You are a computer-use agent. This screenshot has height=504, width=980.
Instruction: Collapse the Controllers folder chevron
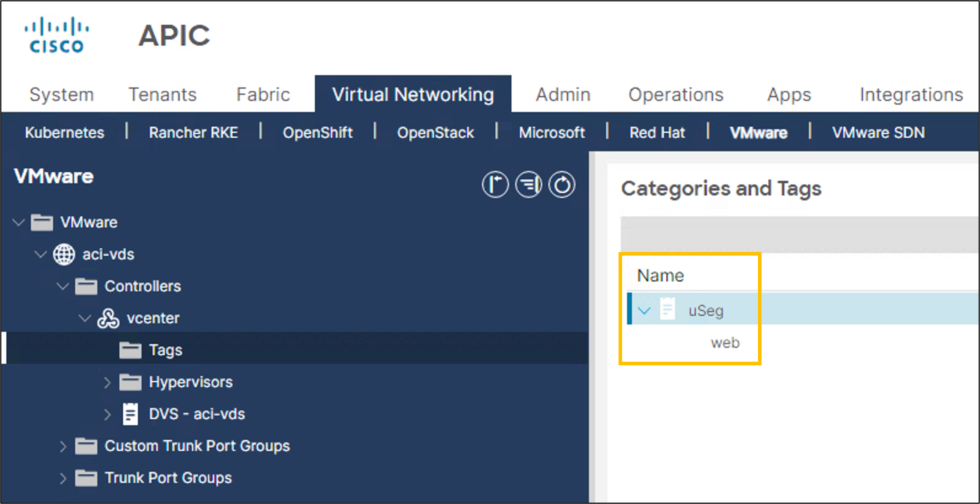tap(63, 286)
